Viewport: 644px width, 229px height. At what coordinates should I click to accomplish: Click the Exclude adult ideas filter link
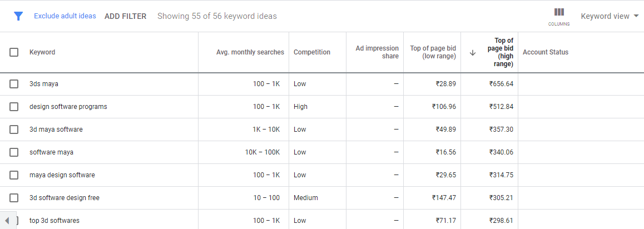pos(65,16)
